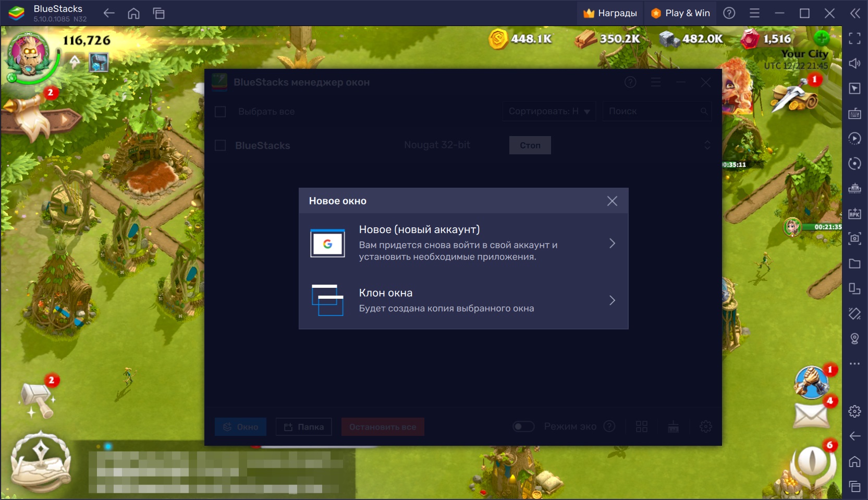Take a screenshot from sidebar
This screenshot has height=500, width=868.
[x=854, y=238]
